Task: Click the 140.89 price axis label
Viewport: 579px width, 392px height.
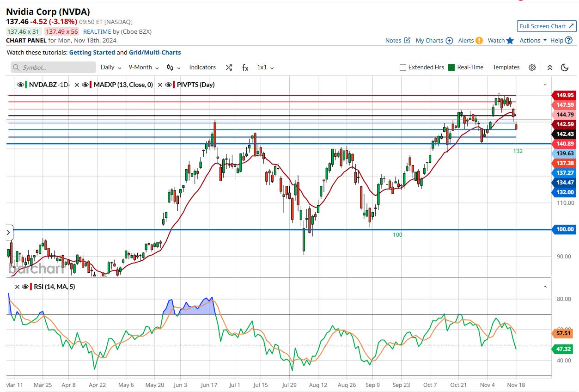Action: coord(564,144)
